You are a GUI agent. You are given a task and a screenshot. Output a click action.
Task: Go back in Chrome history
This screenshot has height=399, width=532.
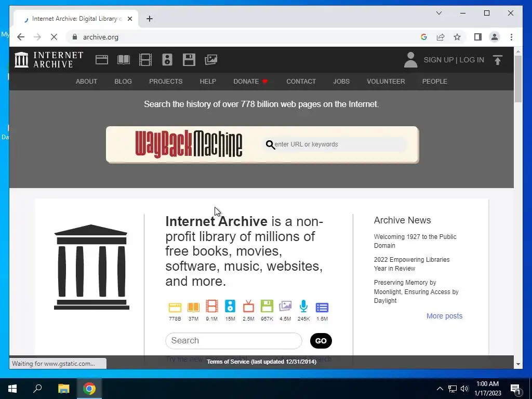click(21, 37)
